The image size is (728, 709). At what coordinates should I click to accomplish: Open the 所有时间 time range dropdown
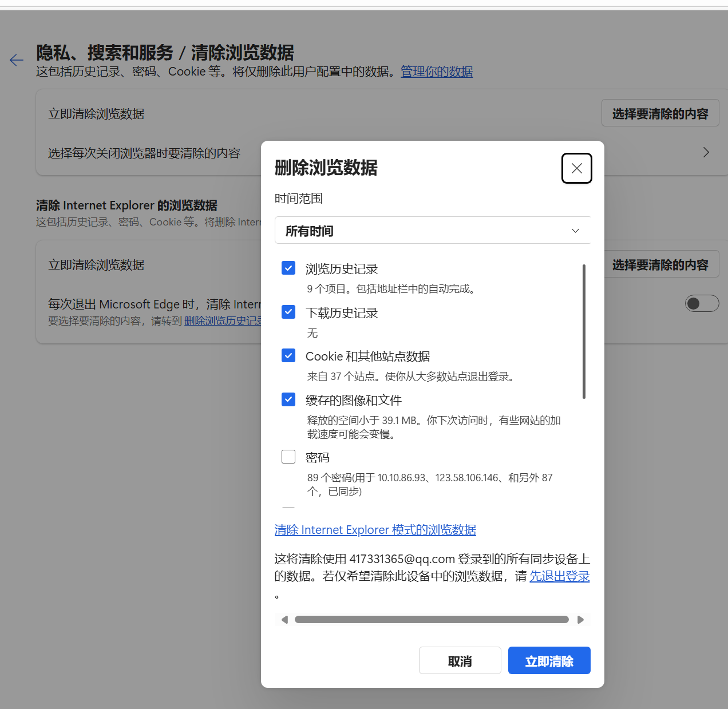point(432,231)
